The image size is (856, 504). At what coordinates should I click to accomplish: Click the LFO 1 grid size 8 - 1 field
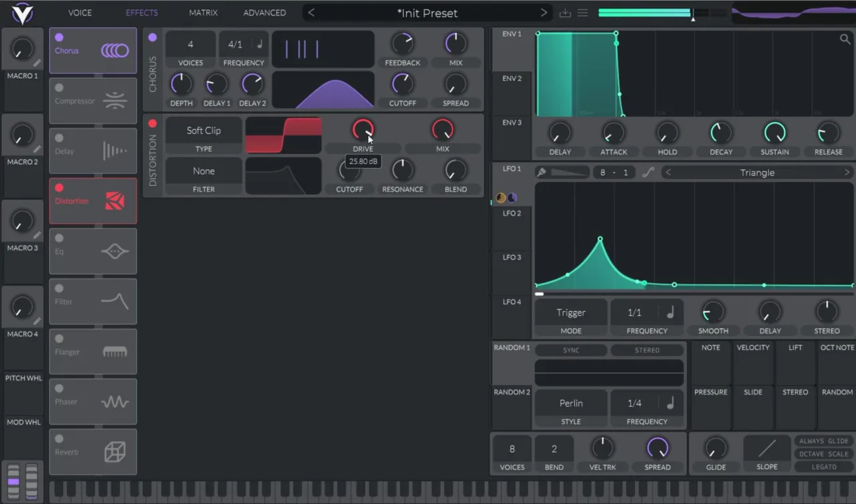coord(614,172)
